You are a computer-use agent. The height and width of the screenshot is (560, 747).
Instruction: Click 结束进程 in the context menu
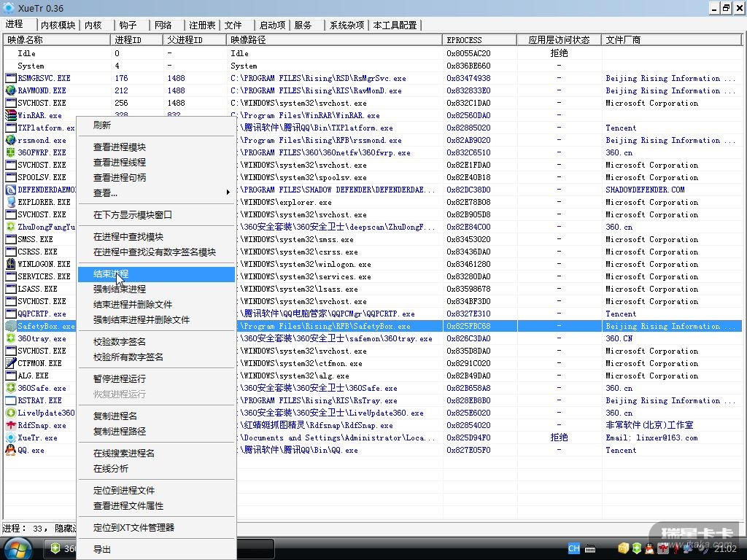pyautogui.click(x=156, y=274)
